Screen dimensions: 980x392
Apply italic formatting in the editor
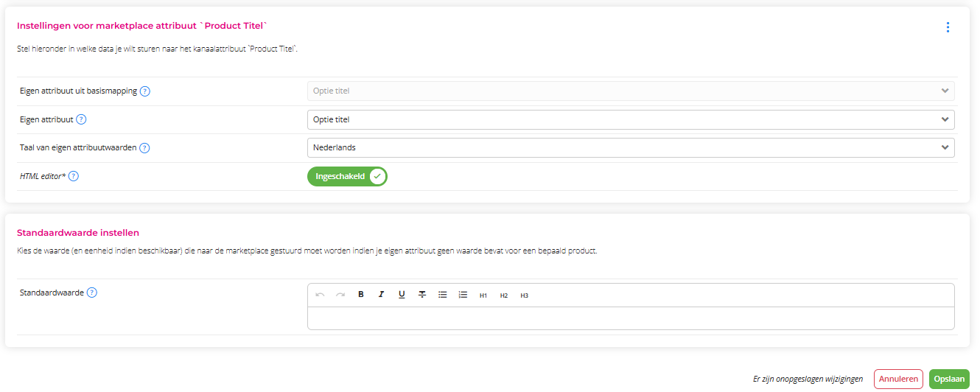[381, 295]
